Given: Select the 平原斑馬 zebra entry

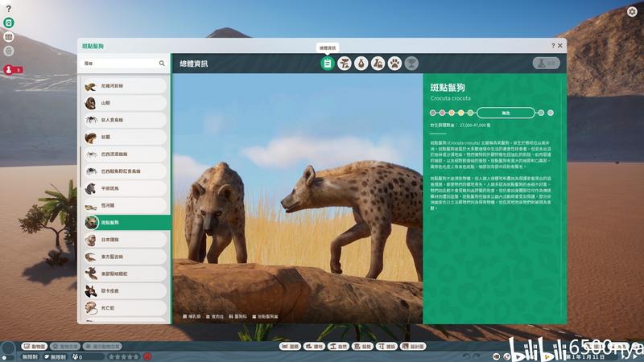Looking at the screenshot, I should [125, 189].
